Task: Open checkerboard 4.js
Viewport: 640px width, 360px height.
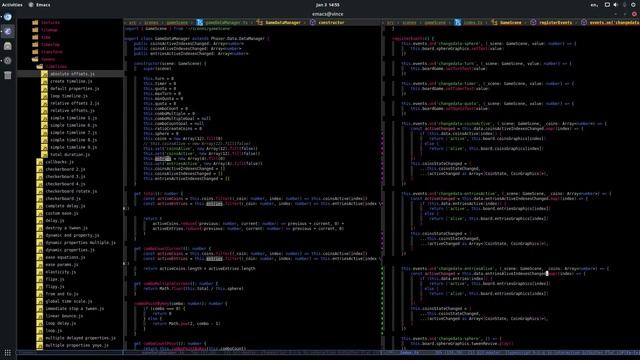Action: click(x=65, y=184)
